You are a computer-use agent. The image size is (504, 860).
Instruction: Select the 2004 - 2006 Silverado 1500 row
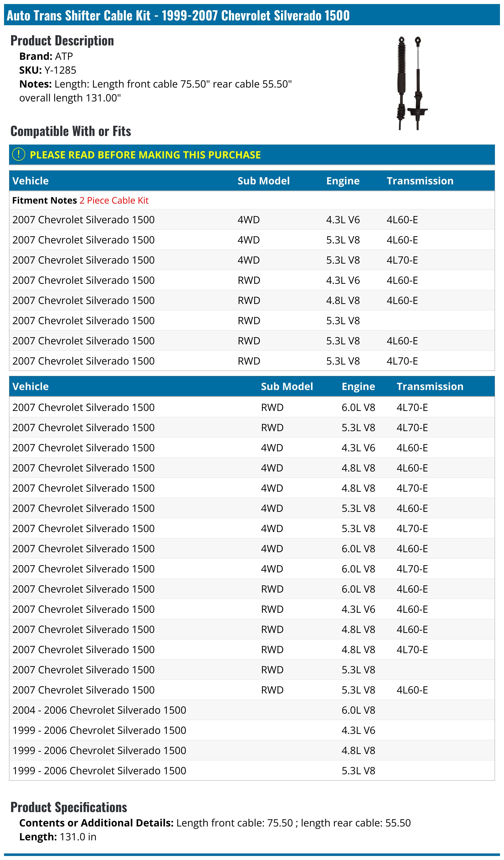[252, 710]
